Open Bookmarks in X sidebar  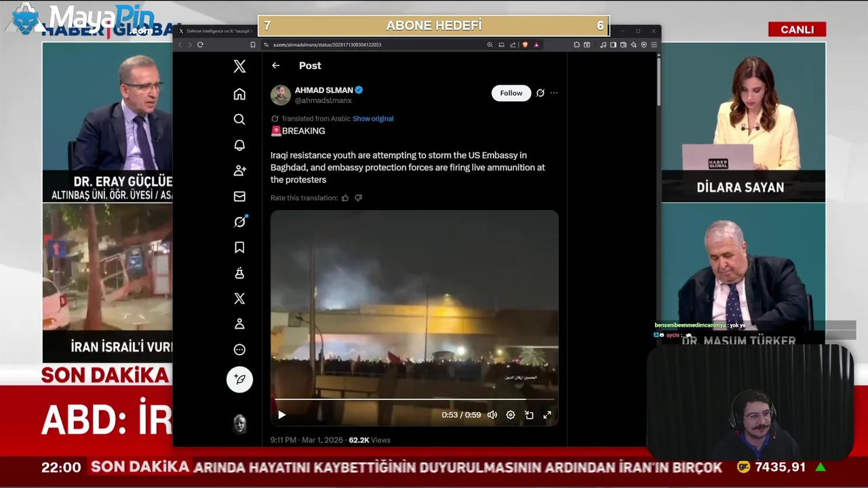tap(239, 247)
